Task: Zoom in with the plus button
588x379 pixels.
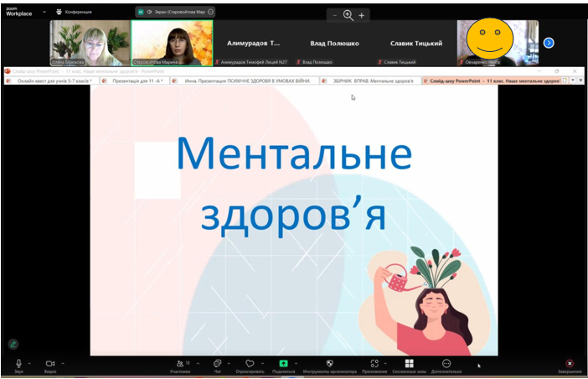Action: click(x=362, y=15)
